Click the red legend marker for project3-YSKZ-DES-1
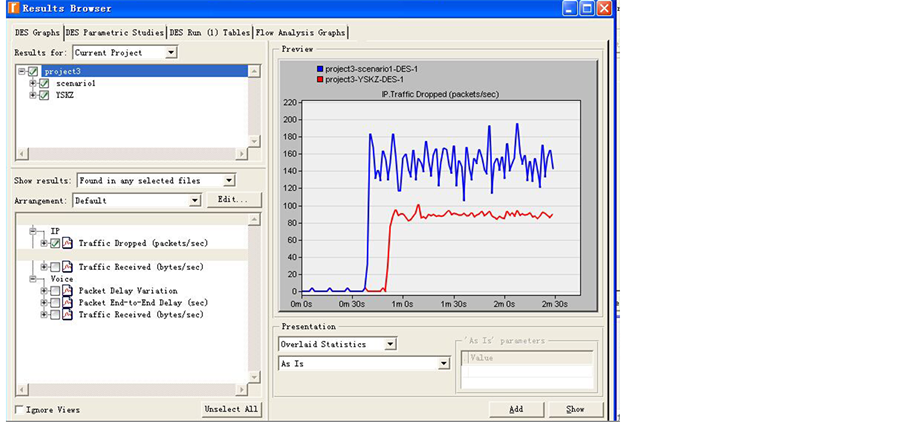 tap(319, 79)
